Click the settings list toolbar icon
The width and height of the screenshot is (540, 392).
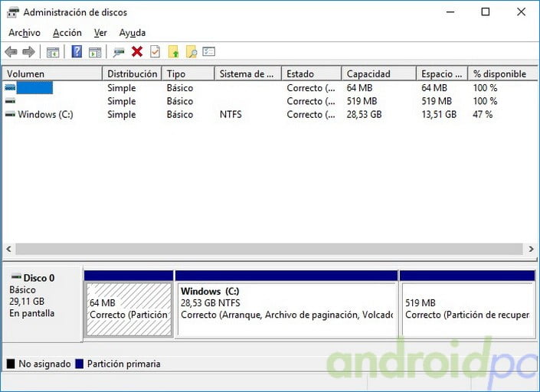click(x=209, y=52)
